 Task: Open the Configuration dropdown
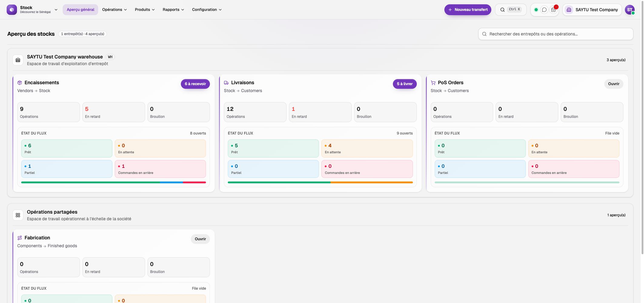(207, 10)
